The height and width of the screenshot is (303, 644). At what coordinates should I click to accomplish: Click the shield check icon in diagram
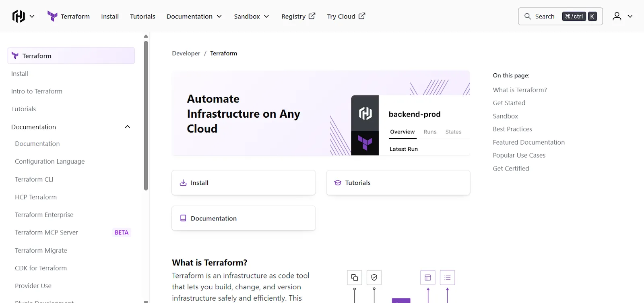(374, 278)
